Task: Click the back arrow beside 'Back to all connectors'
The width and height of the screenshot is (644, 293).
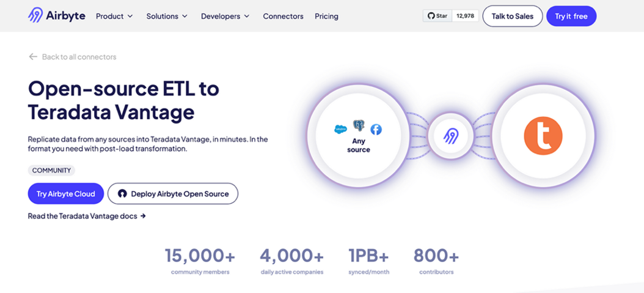Action: 33,57
